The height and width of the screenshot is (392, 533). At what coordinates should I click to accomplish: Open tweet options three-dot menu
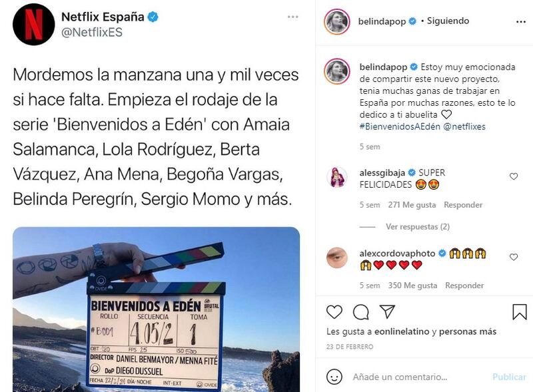[292, 17]
